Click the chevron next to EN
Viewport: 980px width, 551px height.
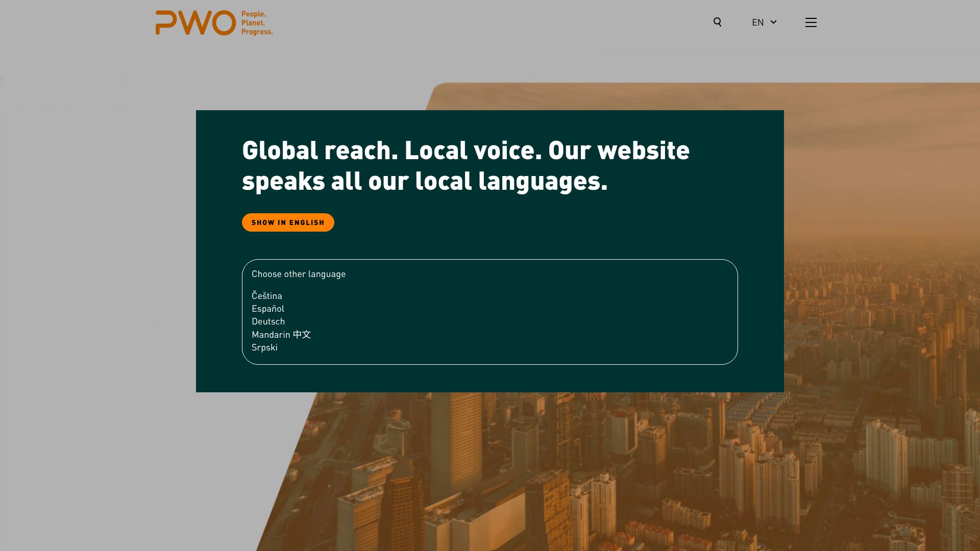point(773,22)
